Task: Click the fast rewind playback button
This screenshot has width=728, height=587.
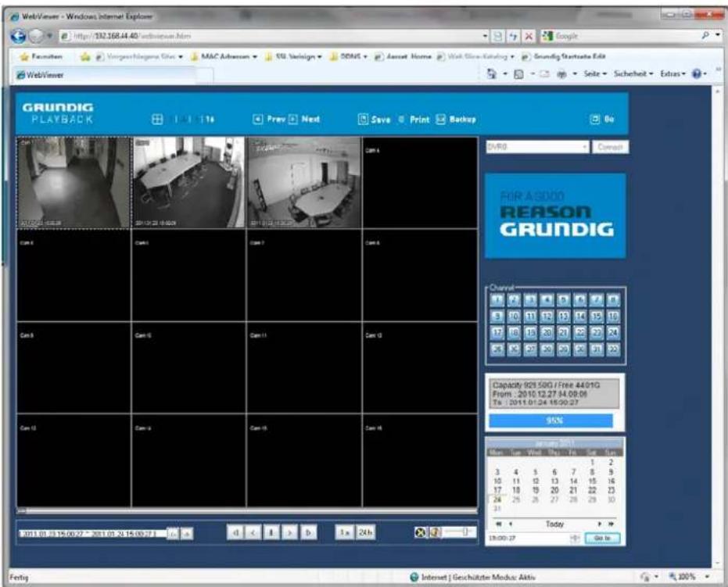Action: click(235, 532)
